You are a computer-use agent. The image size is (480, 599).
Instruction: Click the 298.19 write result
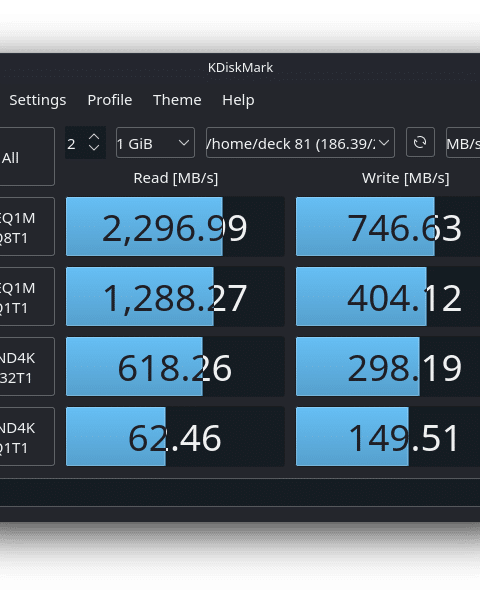click(x=388, y=367)
